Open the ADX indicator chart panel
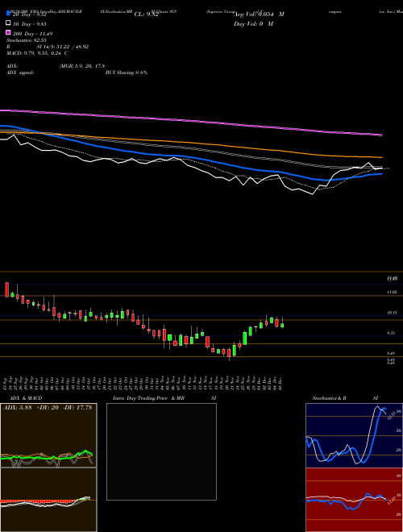Viewport: 403px width, 532px height. [x=48, y=435]
